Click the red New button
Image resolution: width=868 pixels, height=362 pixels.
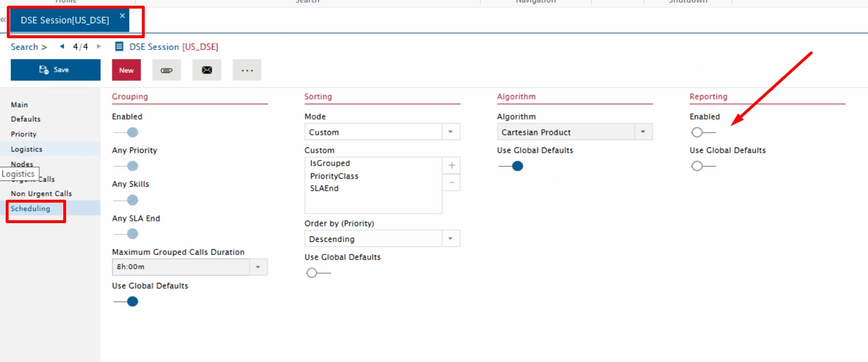tap(127, 70)
